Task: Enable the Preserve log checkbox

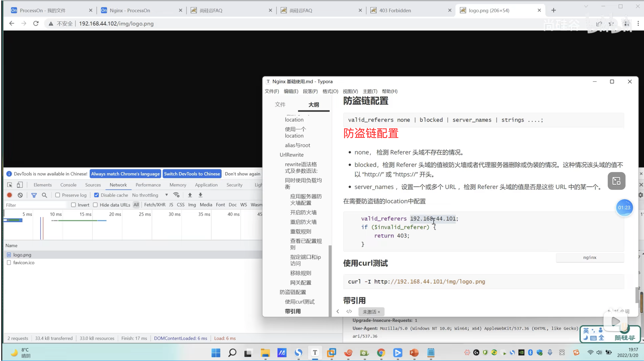Action: point(58,195)
